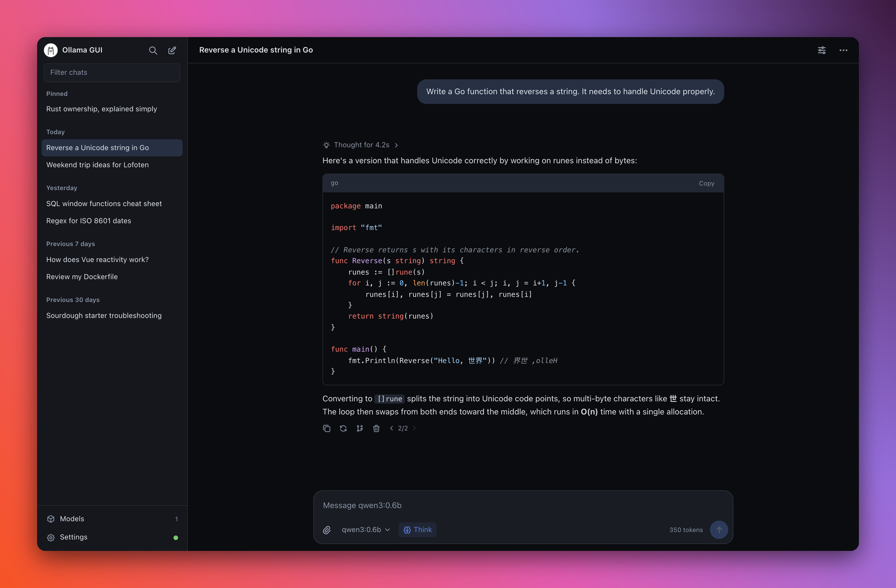Screen dimensions: 896x588
Task: Click the message input box
Action: 523,505
